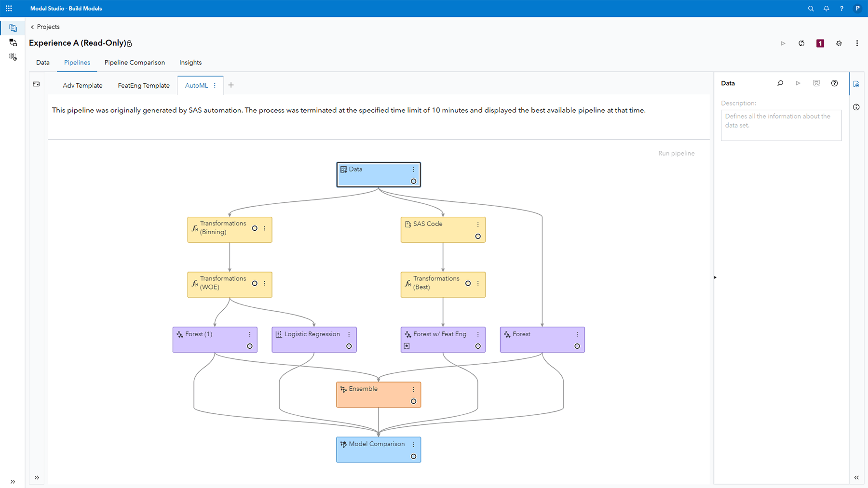Open the applications waffle menu
The image size is (868, 488).
[x=9, y=8]
